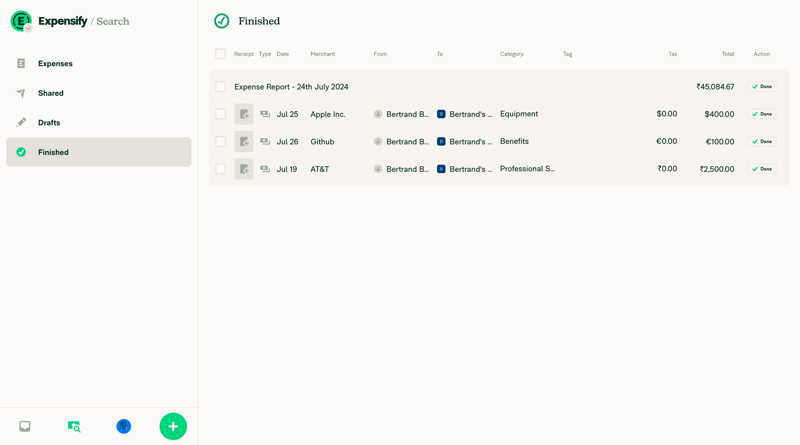Click the From user avatar in Apple Inc. row
This screenshot has height=445, width=800.
378,114
